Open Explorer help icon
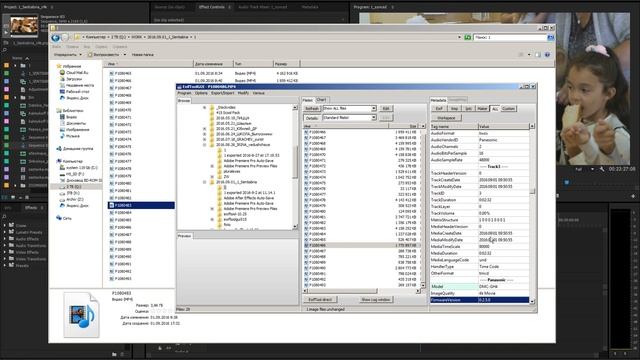 click(547, 55)
